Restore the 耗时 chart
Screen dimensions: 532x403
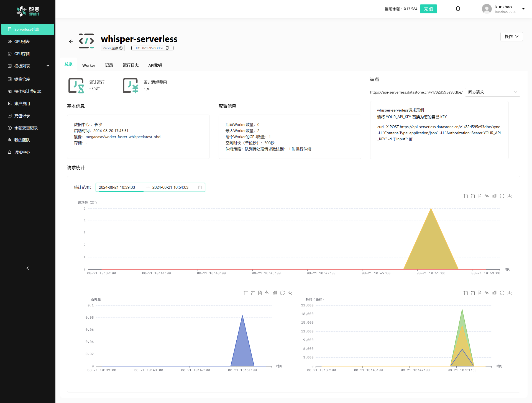[x=502, y=293]
